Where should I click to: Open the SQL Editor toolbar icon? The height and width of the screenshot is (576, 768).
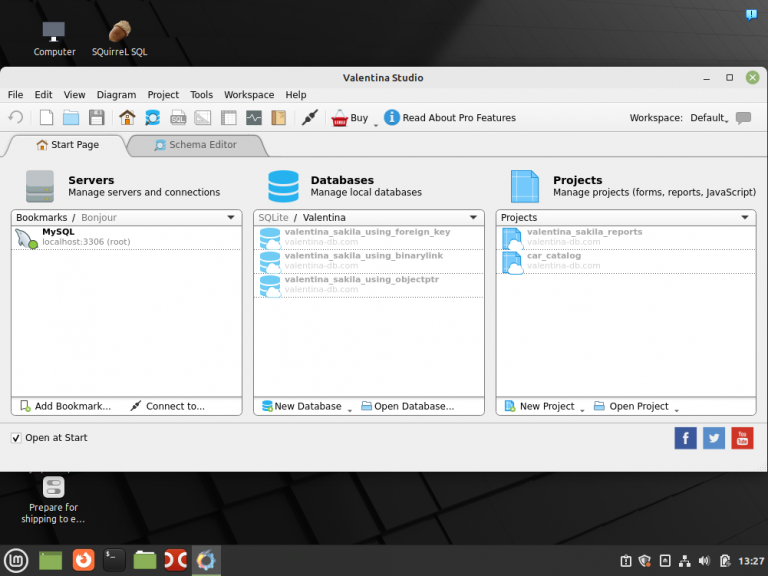pos(178,118)
